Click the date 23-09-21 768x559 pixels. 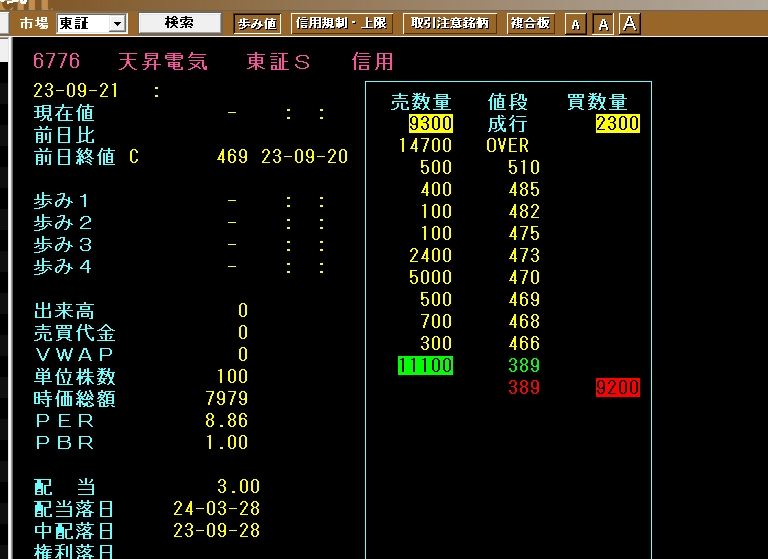75,91
